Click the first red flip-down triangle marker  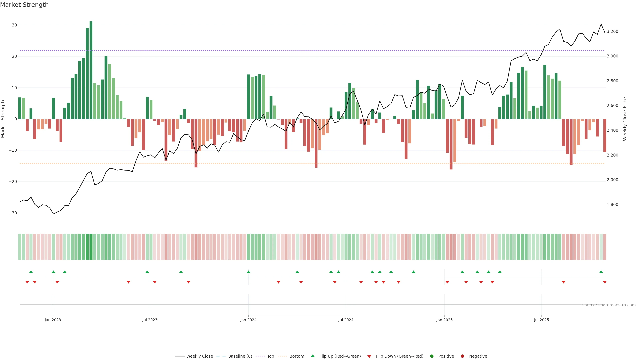point(27,282)
